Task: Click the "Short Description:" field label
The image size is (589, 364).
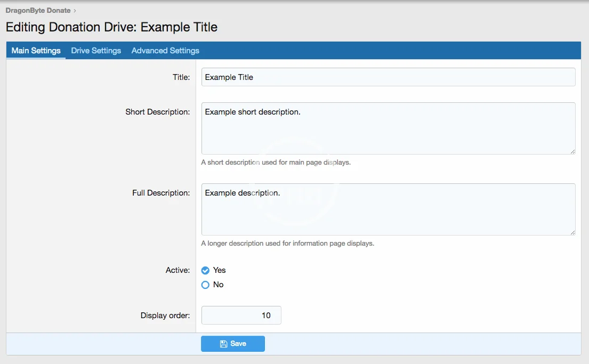Action: pos(157,112)
